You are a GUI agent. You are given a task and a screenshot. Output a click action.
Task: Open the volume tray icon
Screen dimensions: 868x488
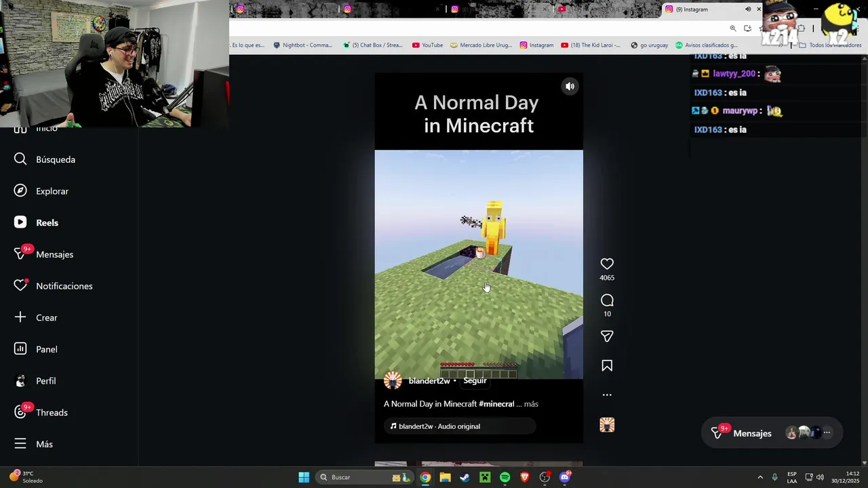coord(820,477)
